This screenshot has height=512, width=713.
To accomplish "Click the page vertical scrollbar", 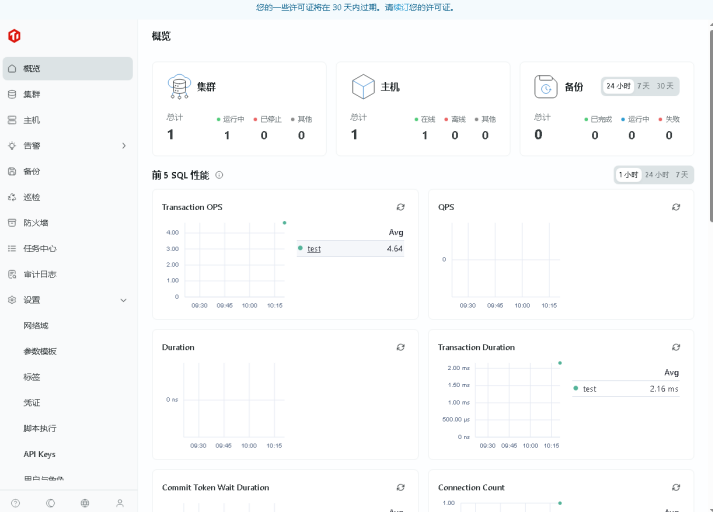I will coord(709,120).
